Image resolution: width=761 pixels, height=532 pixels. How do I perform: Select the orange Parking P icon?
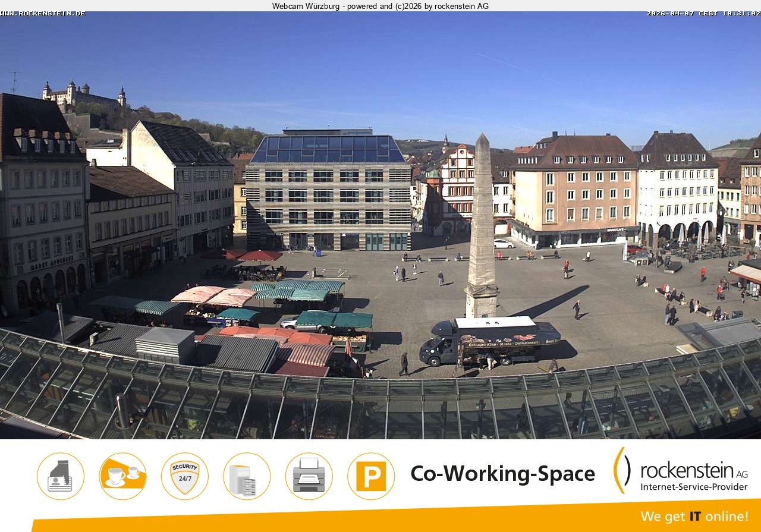(x=370, y=476)
